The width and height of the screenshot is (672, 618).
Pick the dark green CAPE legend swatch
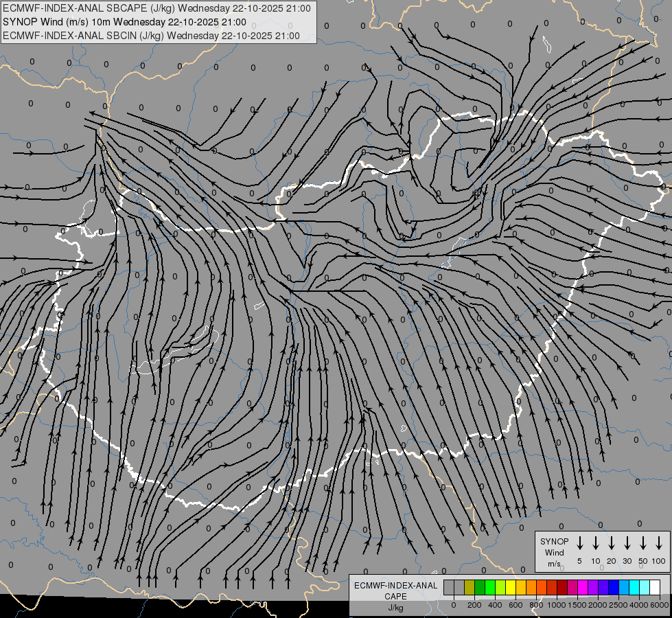click(480, 587)
